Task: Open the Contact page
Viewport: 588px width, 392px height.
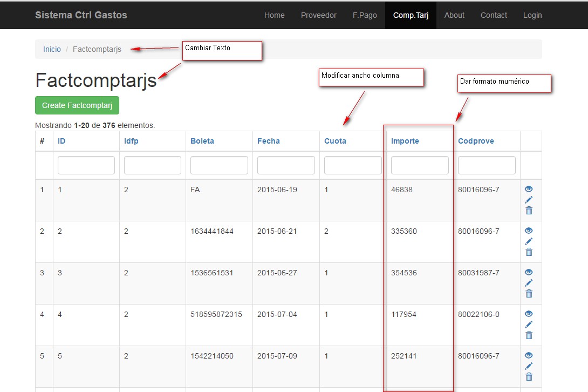Action: coord(494,15)
